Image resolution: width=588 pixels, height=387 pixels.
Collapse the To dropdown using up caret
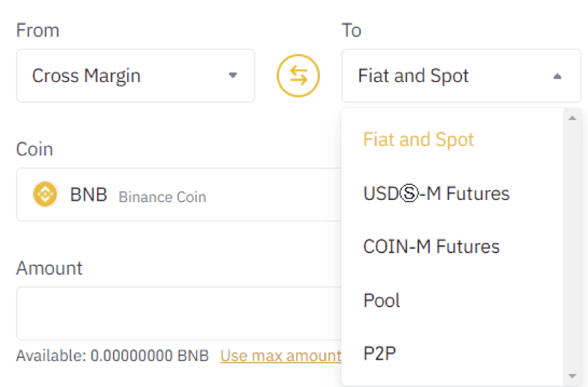[557, 76]
